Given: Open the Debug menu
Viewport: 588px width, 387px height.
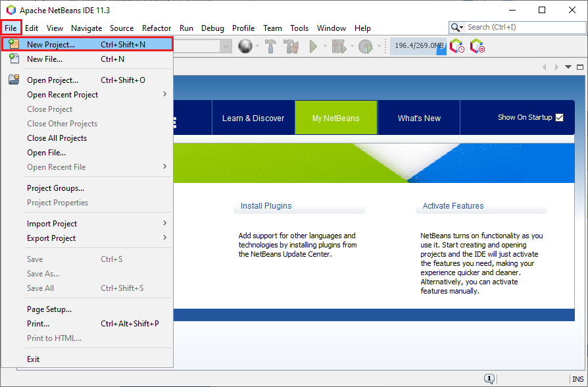Looking at the screenshot, I should [212, 28].
